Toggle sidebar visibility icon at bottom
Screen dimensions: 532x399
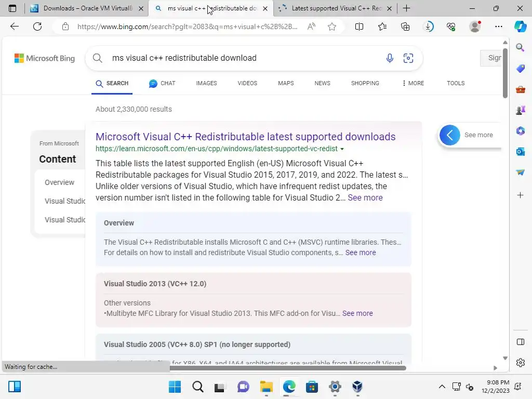click(x=520, y=342)
